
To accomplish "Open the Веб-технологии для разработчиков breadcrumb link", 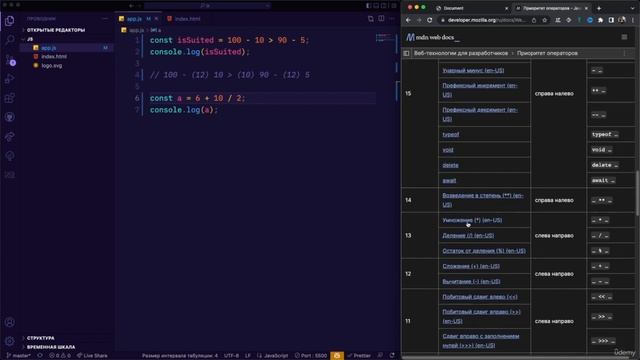I will tap(461, 53).
